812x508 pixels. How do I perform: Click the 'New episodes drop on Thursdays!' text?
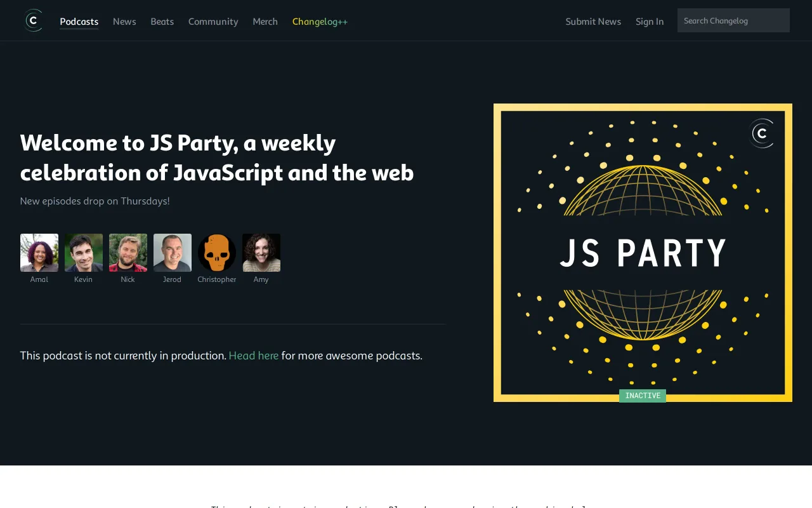tap(95, 201)
